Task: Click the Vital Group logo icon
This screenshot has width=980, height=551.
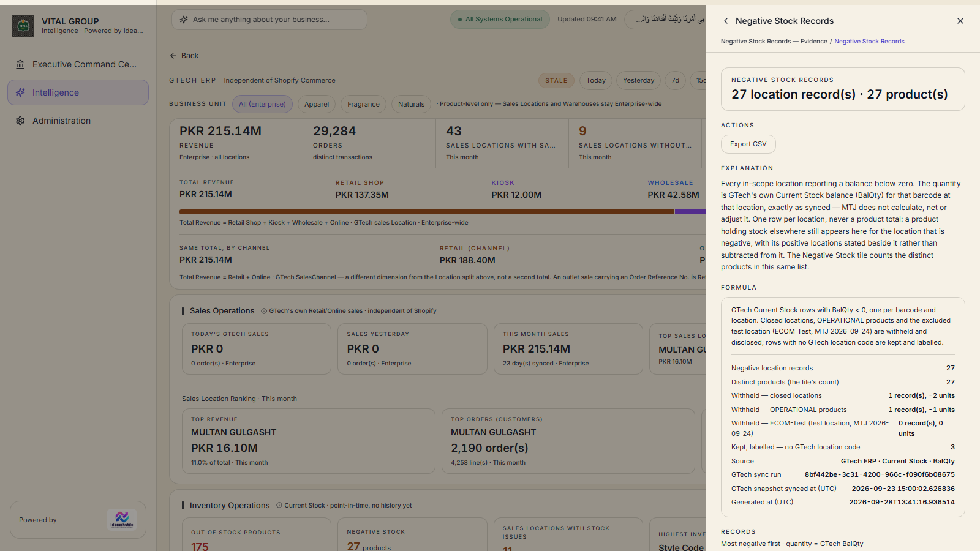Action: tap(23, 26)
